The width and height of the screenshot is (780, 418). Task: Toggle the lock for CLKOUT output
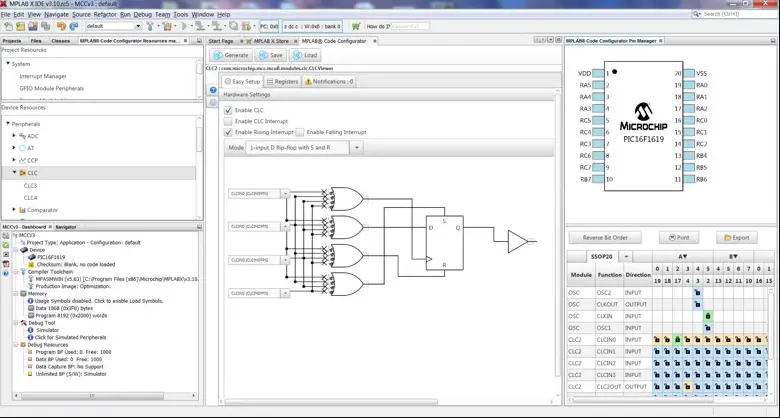point(697,305)
